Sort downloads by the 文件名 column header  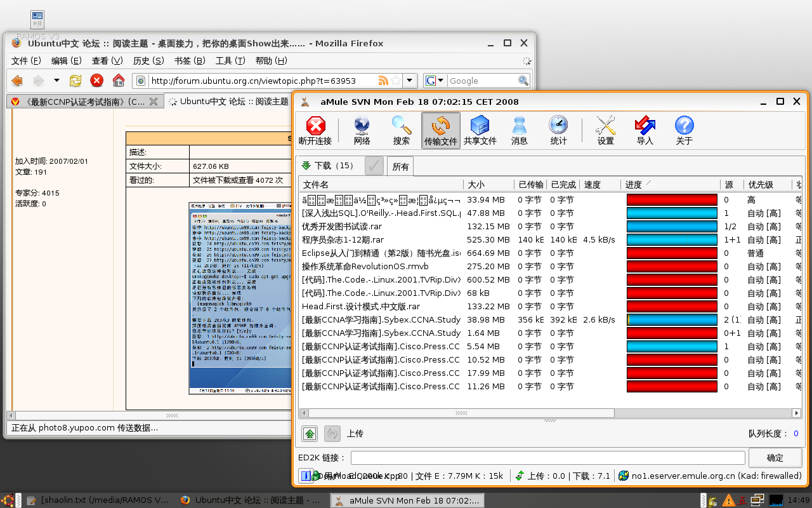tap(381, 184)
